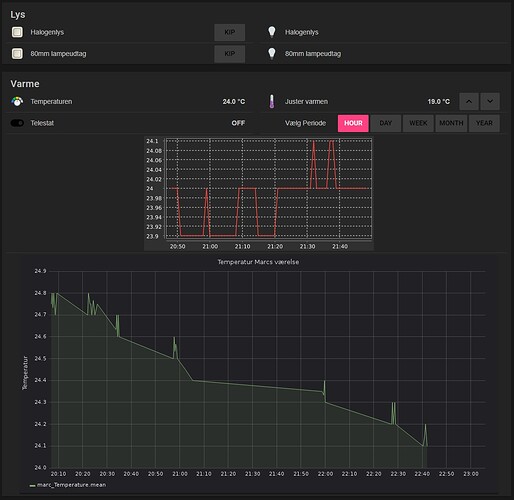Click the 80mm lampeudtag wall switch icon
This screenshot has height=500, width=514.
(x=17, y=54)
